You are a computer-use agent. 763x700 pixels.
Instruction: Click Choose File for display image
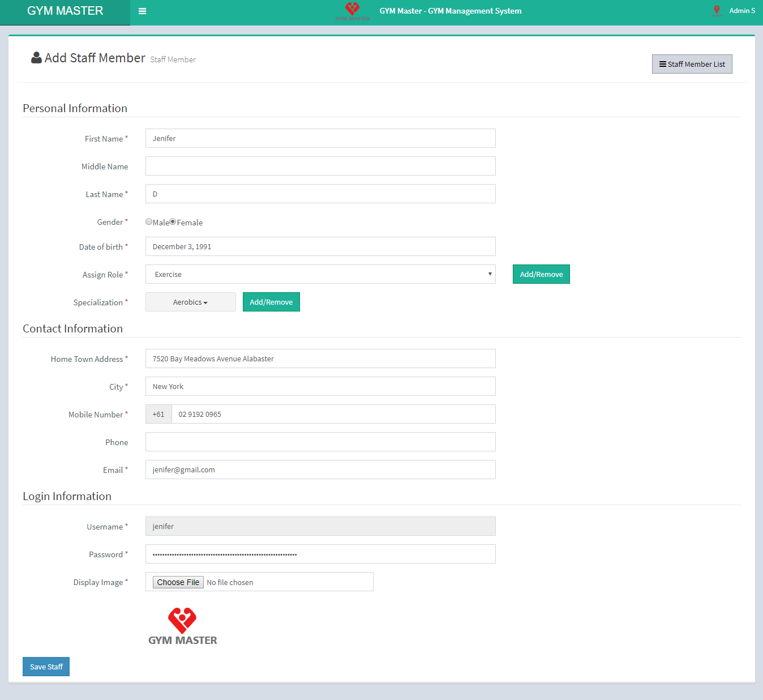[178, 582]
